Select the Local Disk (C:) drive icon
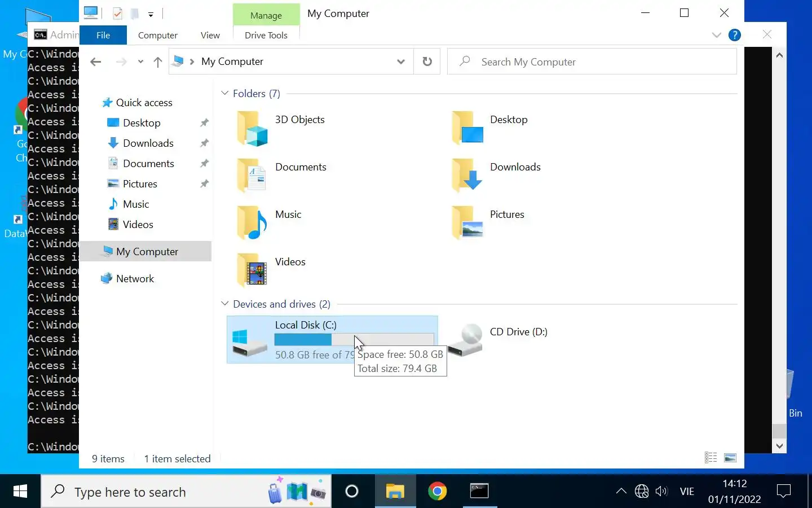Viewport: 812px width, 508px height. [x=250, y=343]
